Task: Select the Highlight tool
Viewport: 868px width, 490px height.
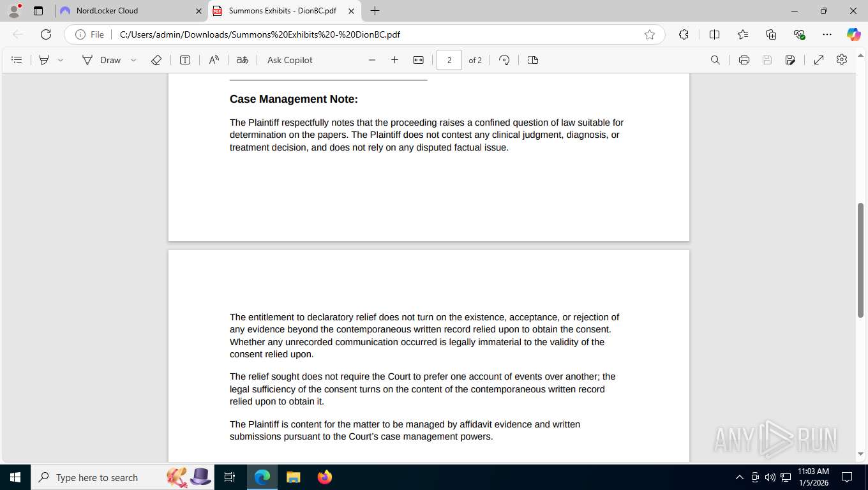Action: point(44,60)
